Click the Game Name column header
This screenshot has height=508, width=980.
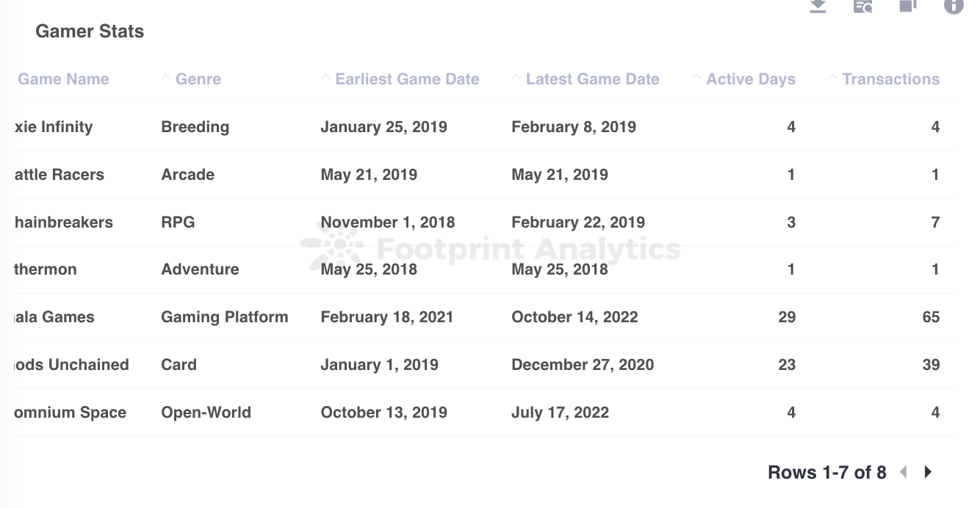63,79
